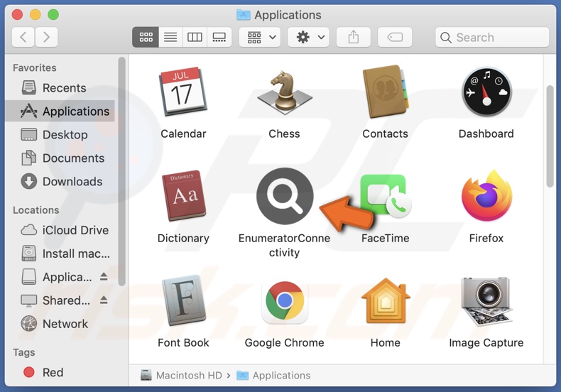Click the FaceTime app icon

tap(386, 195)
